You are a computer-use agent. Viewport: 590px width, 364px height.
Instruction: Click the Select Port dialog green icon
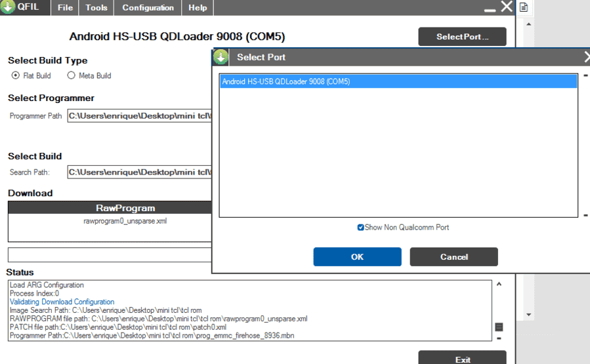[221, 57]
